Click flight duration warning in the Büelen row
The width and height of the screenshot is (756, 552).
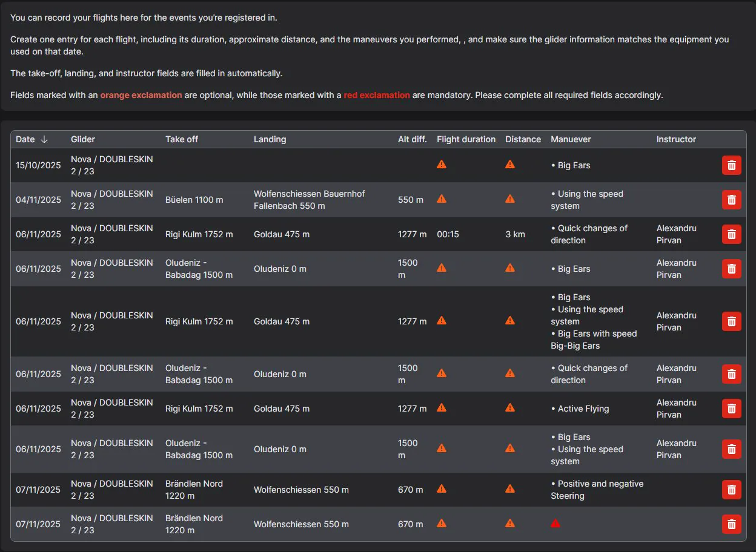442,199
